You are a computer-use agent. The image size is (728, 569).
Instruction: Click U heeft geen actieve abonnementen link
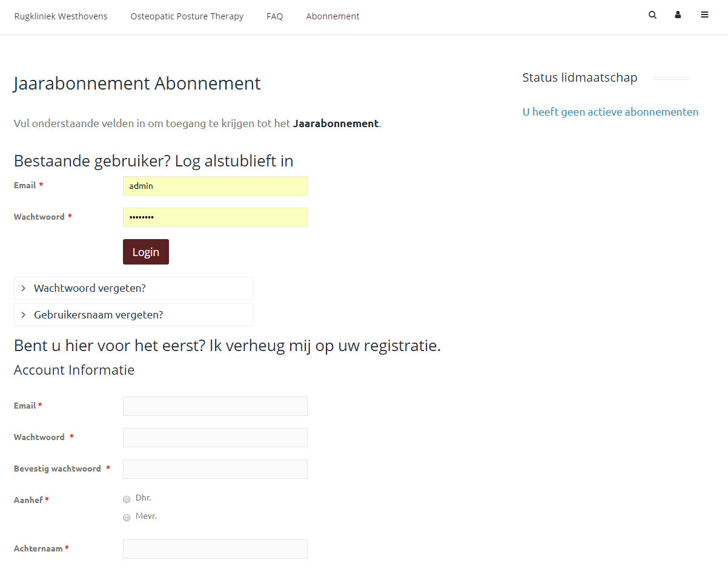click(x=610, y=112)
